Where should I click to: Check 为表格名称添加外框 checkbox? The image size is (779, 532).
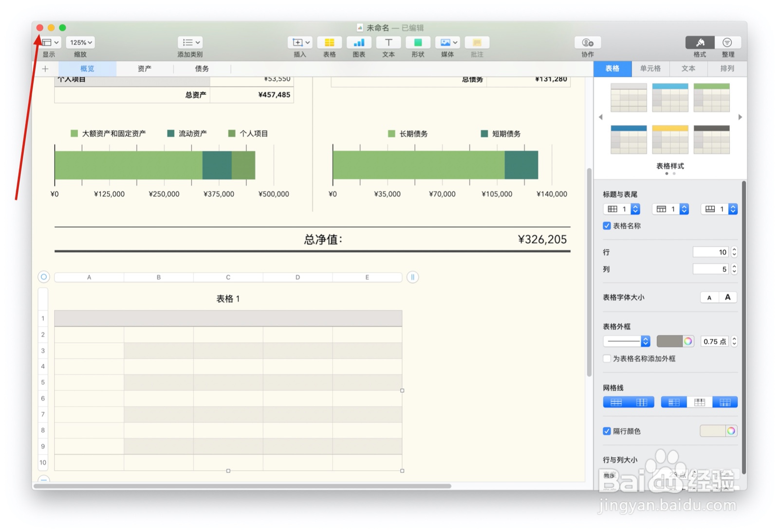coord(607,358)
